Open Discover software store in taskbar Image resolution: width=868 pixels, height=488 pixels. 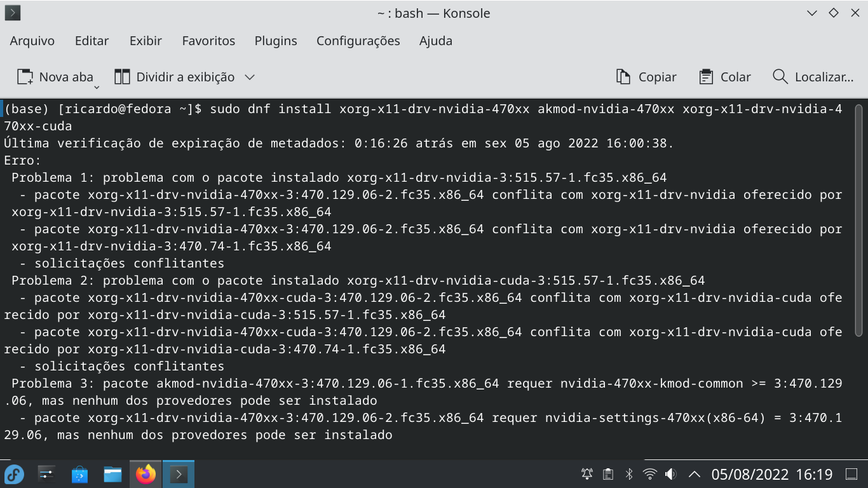(x=79, y=474)
